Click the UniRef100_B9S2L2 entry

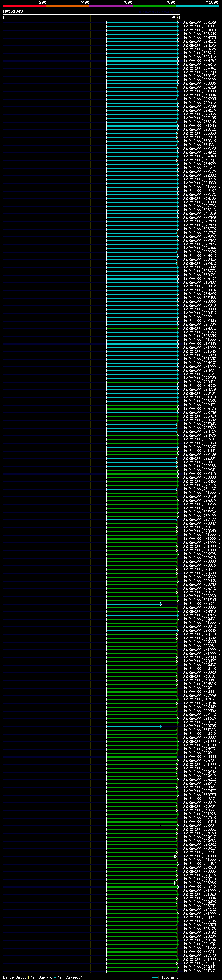(x=199, y=53)
